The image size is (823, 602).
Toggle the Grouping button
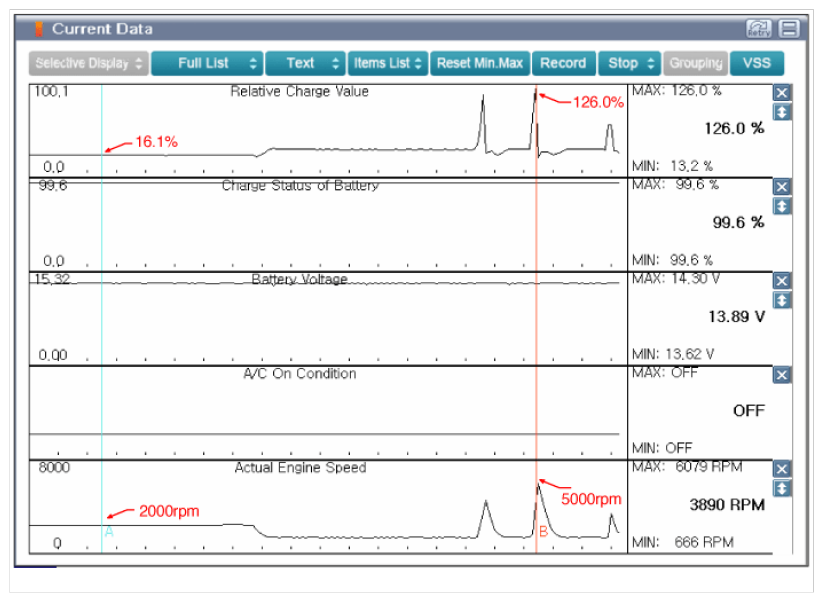pyautogui.click(x=695, y=63)
